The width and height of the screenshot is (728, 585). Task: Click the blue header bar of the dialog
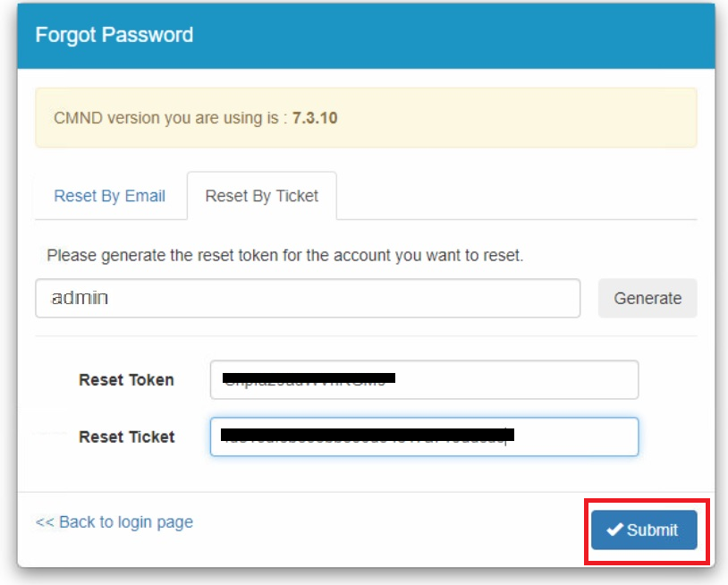pyautogui.click(x=447, y=36)
